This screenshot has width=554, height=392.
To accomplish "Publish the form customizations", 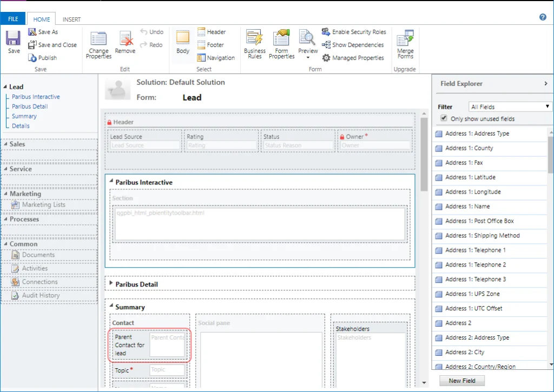I will click(42, 58).
